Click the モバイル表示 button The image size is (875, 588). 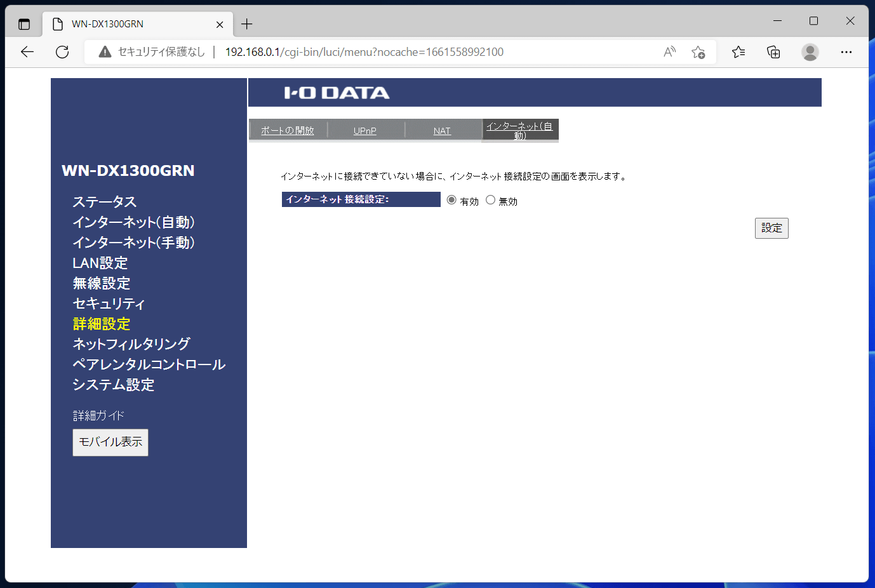110,443
